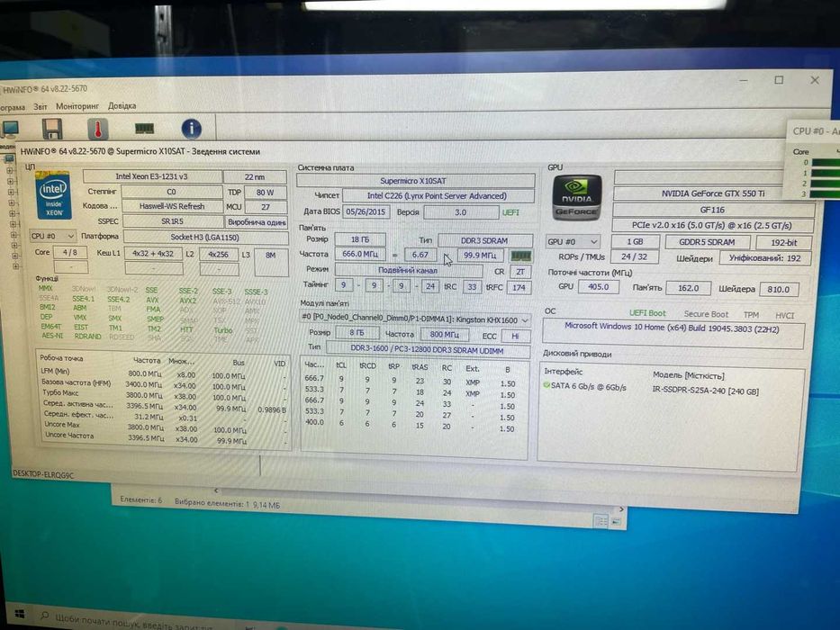Open the CPU #0 selector dropdown

pos(52,236)
